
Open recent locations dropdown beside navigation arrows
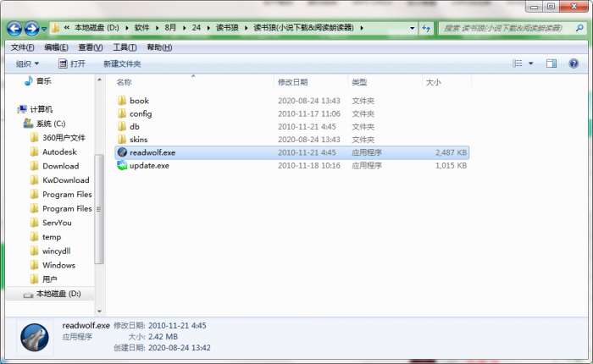(44, 29)
